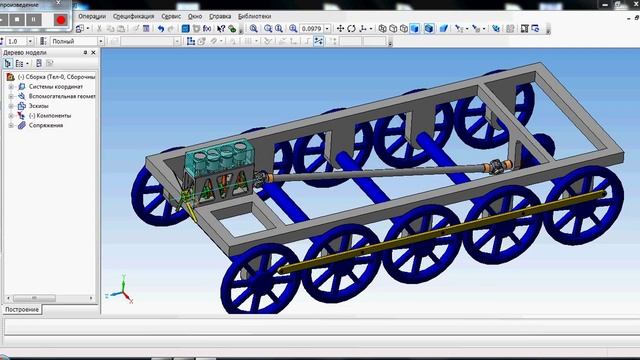Screen dimensions: 640x360
Task: Select Сопряжения in model tree
Action: click(x=46, y=125)
